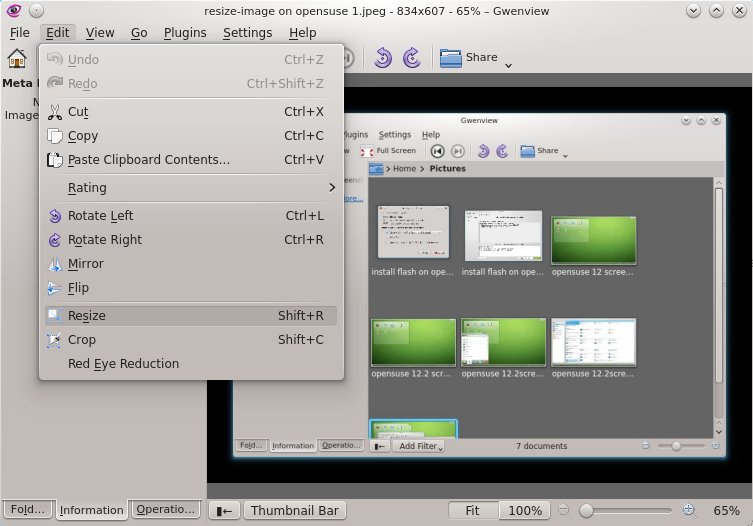Click the Gwenview eye application icon in title bar
This screenshot has width=753, height=526.
pyautogui.click(x=14, y=10)
